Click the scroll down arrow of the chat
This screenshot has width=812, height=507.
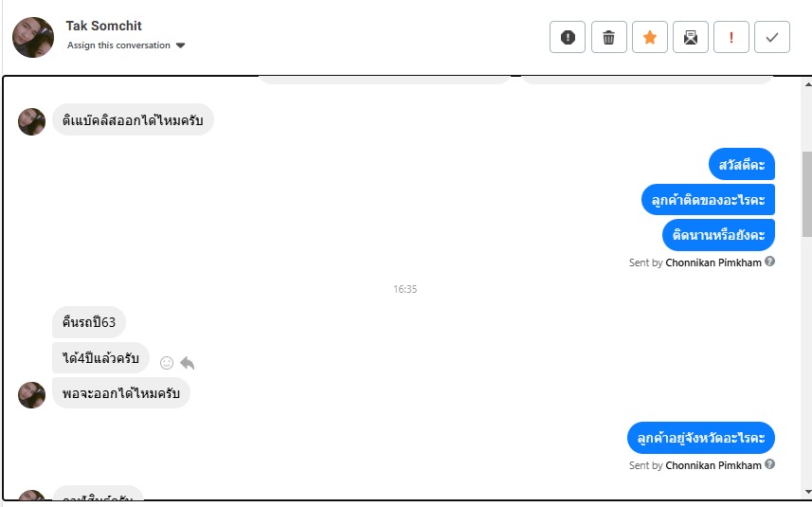pyautogui.click(x=807, y=492)
